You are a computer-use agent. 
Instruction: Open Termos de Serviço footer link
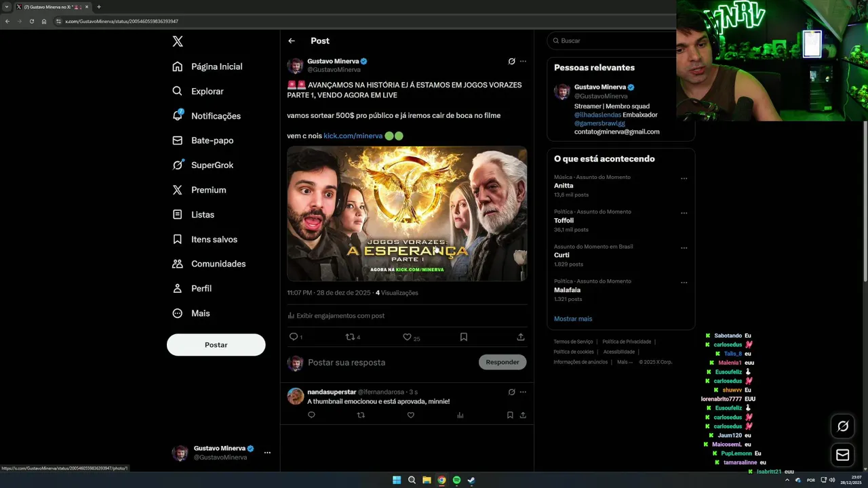573,342
